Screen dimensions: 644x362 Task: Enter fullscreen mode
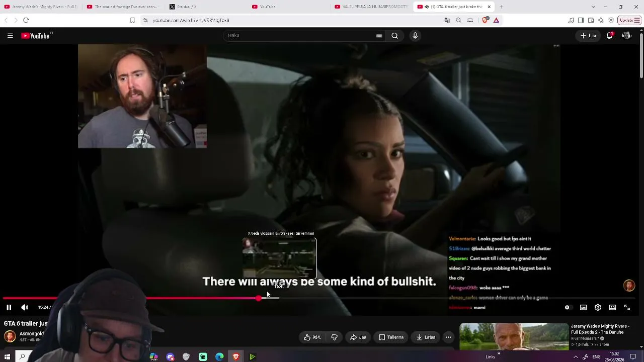627,308
